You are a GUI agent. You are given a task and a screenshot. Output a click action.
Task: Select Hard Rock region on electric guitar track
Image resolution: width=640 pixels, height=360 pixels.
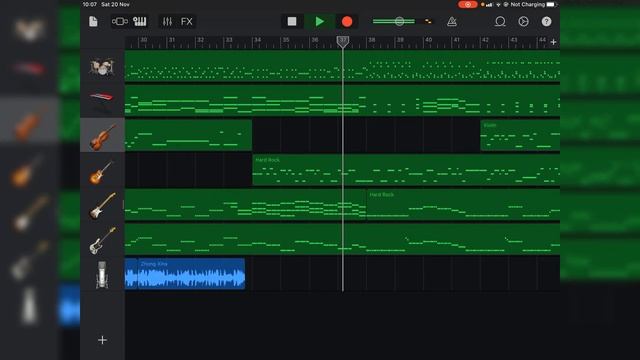click(x=463, y=204)
